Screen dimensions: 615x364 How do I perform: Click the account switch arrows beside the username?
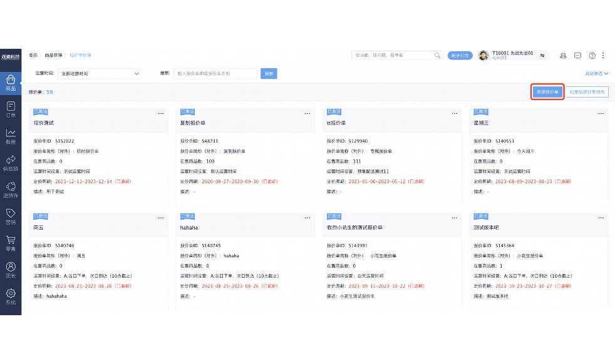[x=543, y=55]
